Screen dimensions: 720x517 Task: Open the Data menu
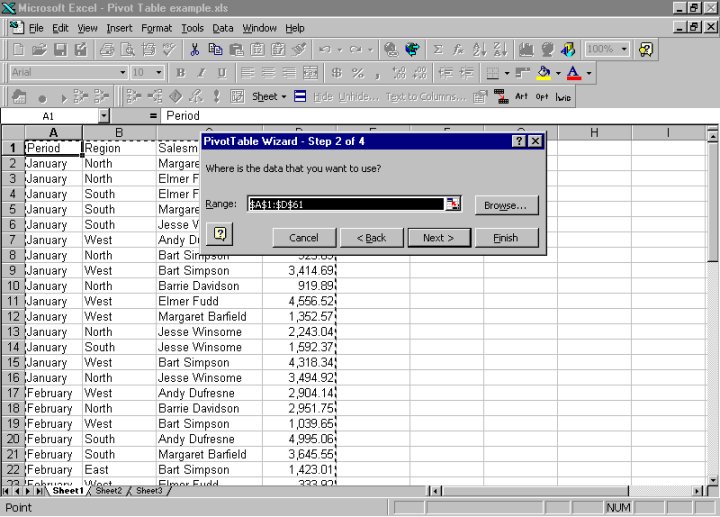pos(223,28)
